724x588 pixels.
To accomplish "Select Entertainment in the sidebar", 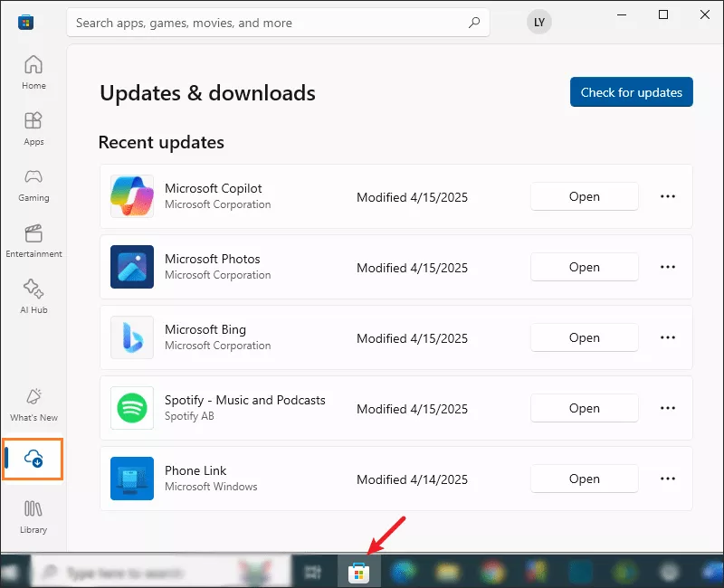I will (x=33, y=241).
